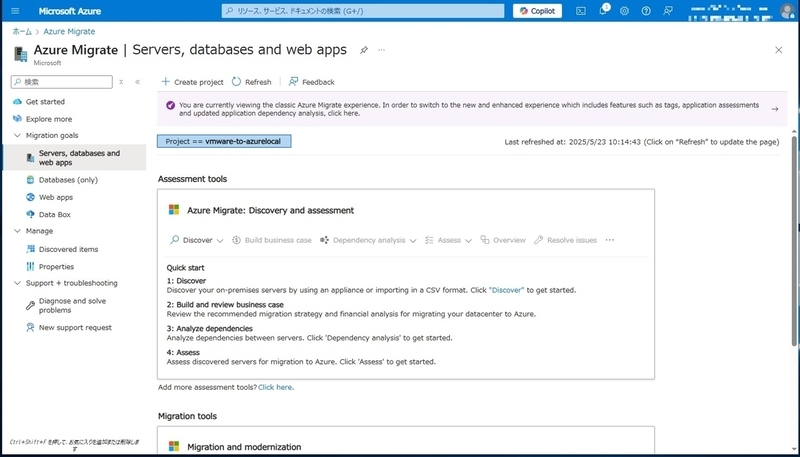Click Create project in toolbar
Screen dimensions: 800x457
192,82
